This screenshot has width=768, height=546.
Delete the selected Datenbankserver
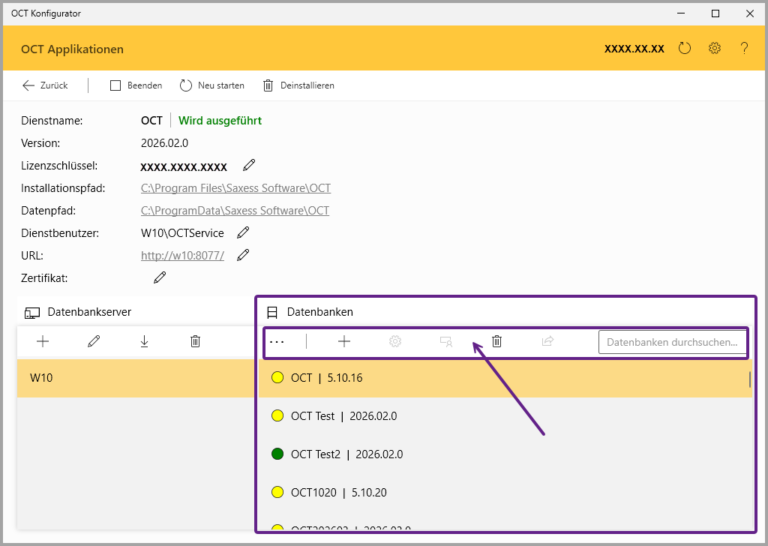tap(195, 341)
